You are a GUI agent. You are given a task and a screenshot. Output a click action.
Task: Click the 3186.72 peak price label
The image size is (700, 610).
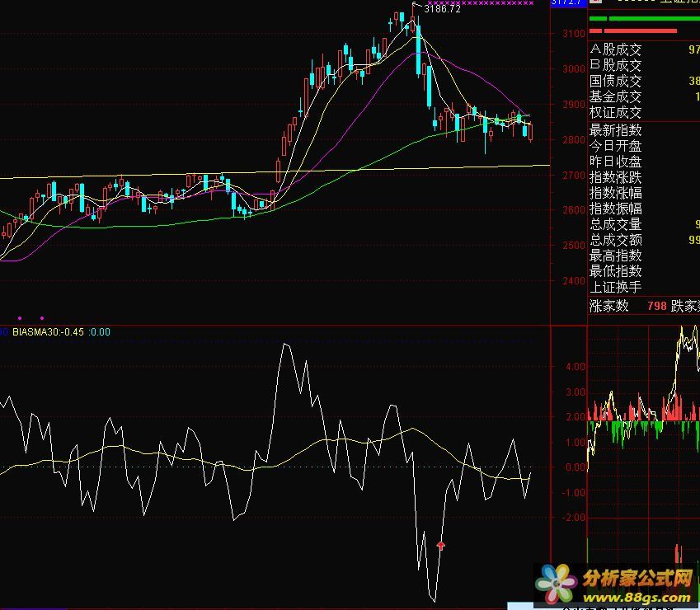[x=442, y=8]
